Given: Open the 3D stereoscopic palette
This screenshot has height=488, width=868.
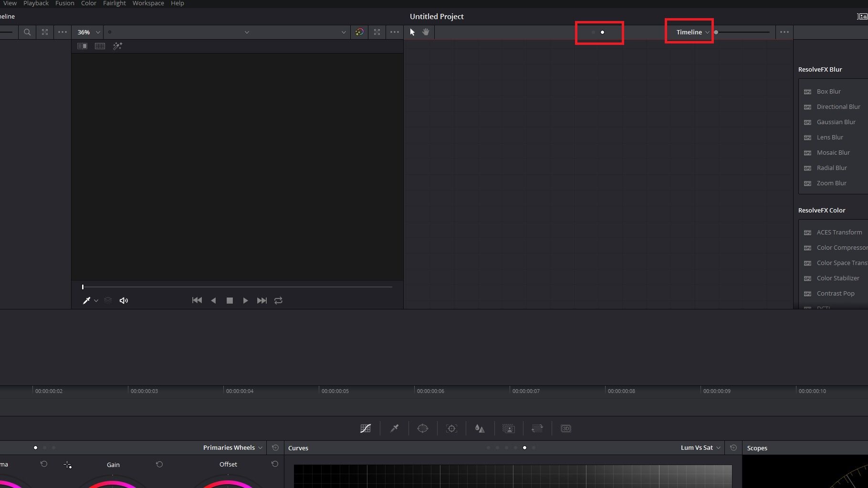Looking at the screenshot, I should coord(566,428).
